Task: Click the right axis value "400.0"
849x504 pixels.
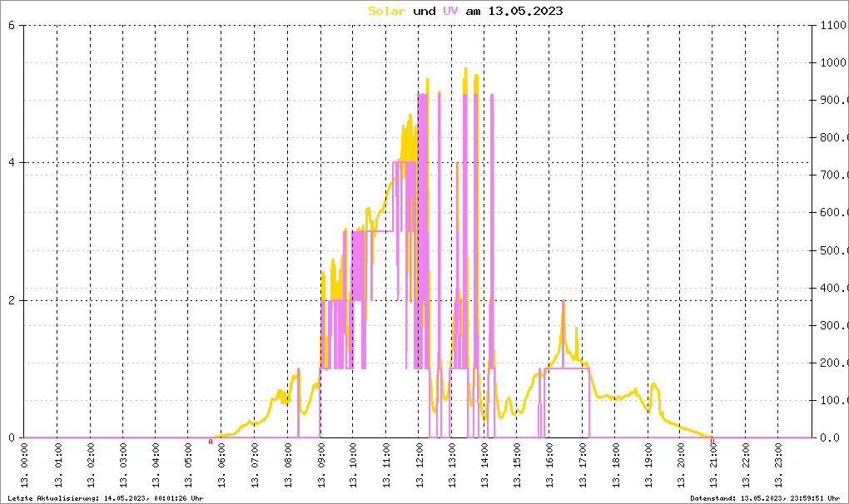Action: click(x=834, y=289)
